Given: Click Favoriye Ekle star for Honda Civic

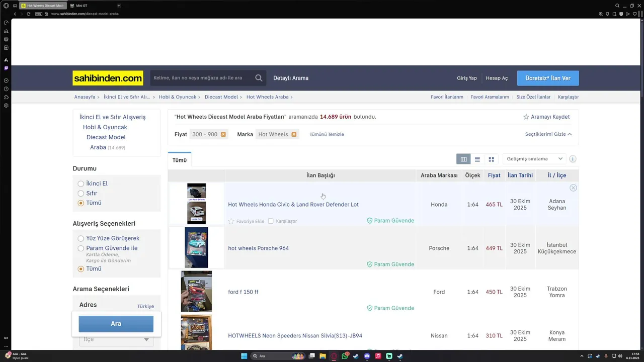Looking at the screenshot, I should point(231,221).
